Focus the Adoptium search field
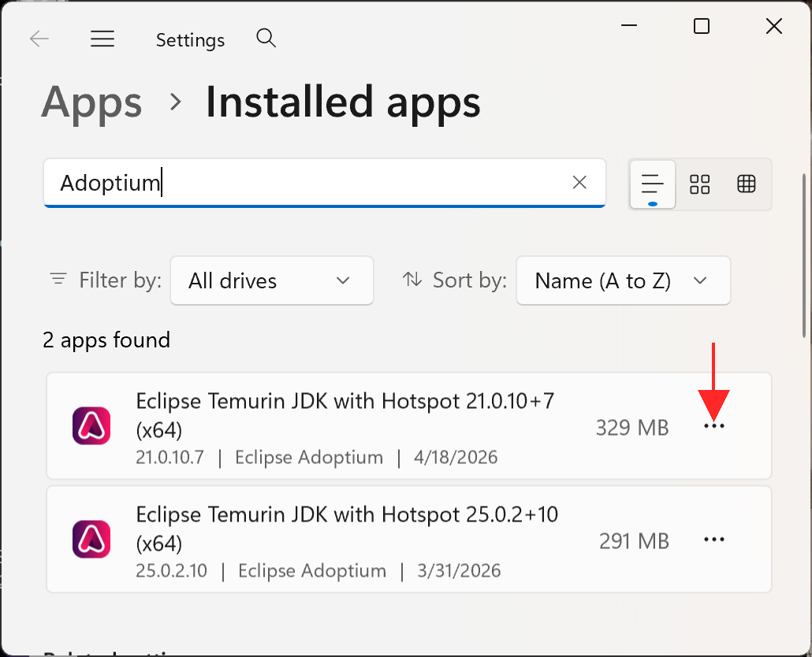 [325, 183]
